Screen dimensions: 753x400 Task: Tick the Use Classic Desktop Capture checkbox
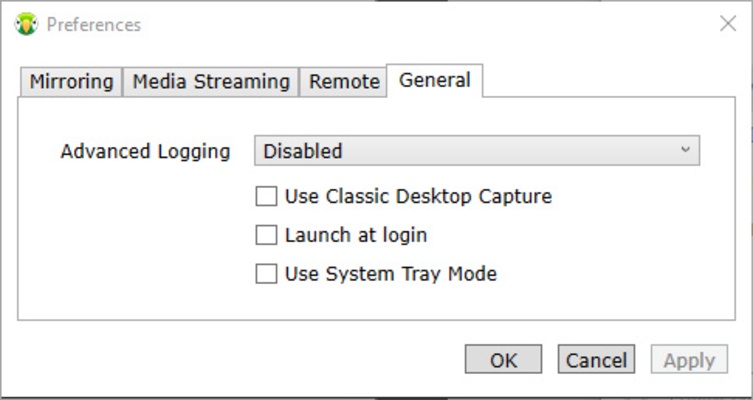pyautogui.click(x=266, y=197)
